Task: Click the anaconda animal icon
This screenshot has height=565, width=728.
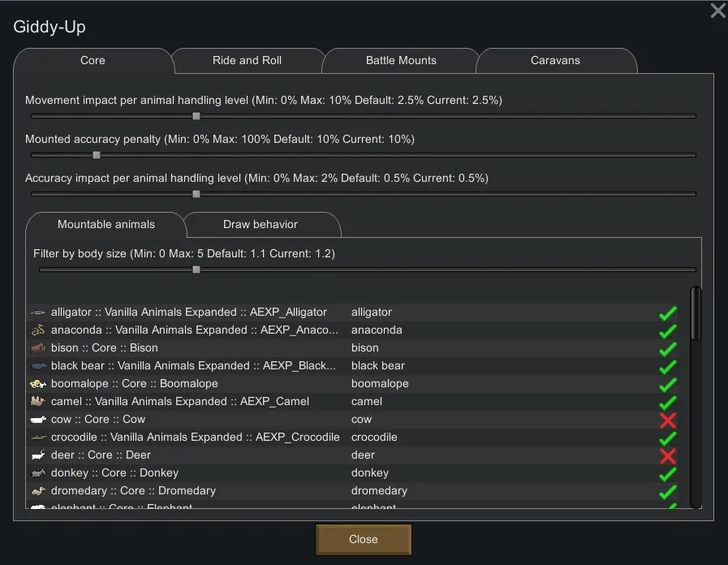Action: [x=38, y=330]
